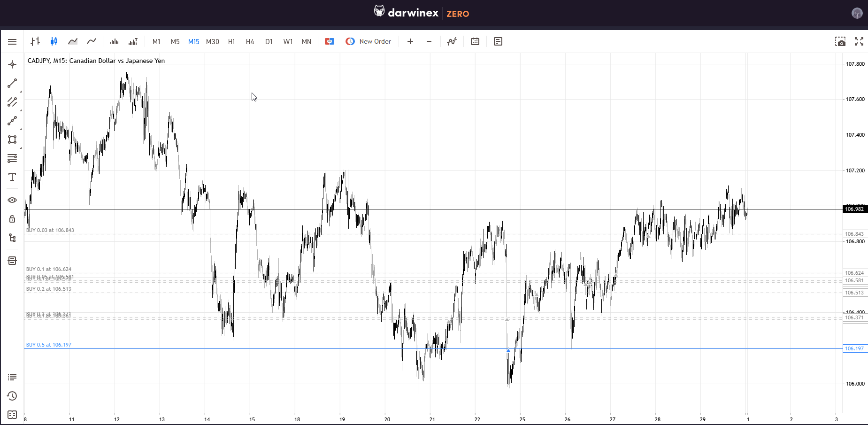Open indicators list
This screenshot has width=868, height=425.
(x=452, y=41)
